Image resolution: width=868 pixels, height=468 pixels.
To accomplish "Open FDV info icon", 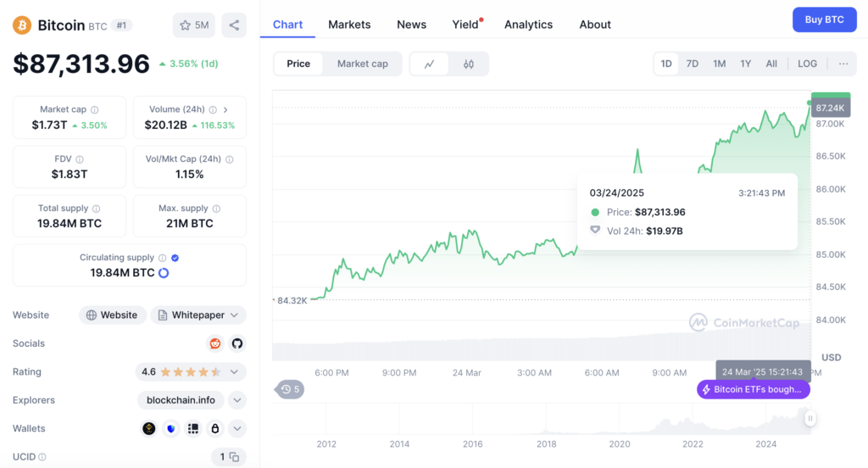I will (x=80, y=159).
